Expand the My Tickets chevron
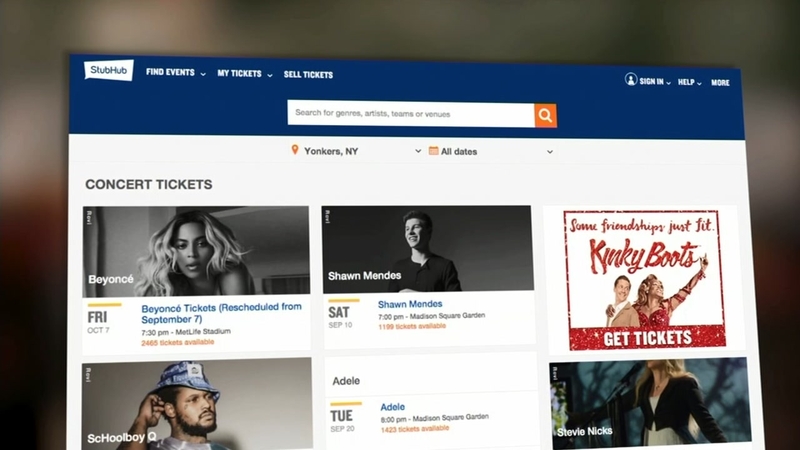 270,76
